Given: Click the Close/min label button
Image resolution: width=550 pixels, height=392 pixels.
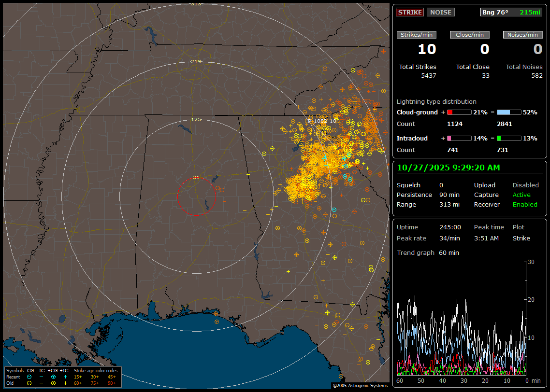Looking at the screenshot, I should pyautogui.click(x=470, y=35).
